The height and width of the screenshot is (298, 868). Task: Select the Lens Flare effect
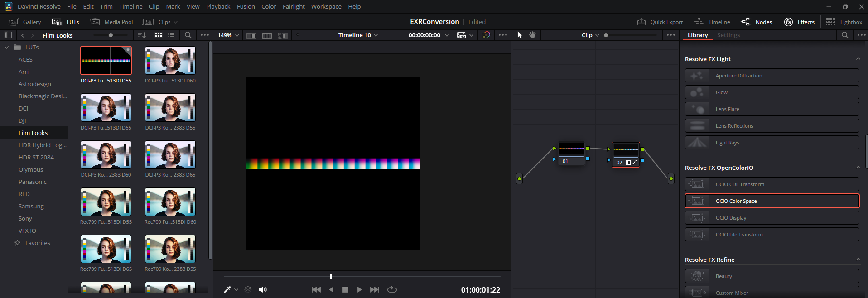pos(772,109)
